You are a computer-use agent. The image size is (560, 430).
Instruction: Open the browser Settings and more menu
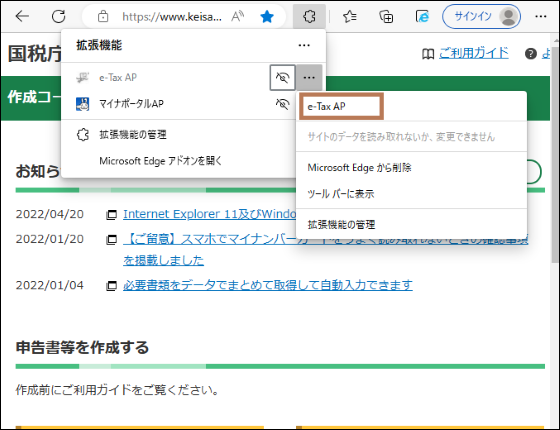tap(541, 16)
